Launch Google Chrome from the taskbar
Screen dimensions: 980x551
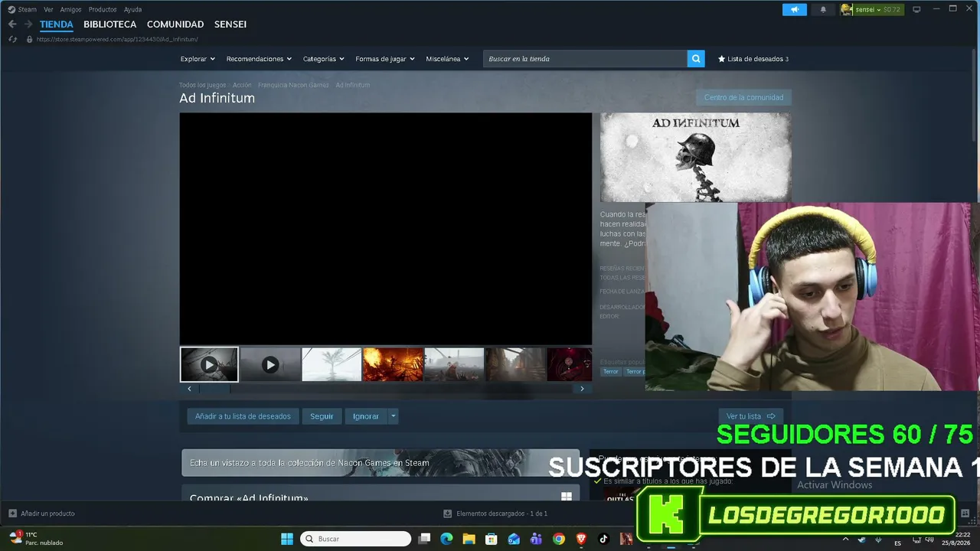[x=559, y=539]
